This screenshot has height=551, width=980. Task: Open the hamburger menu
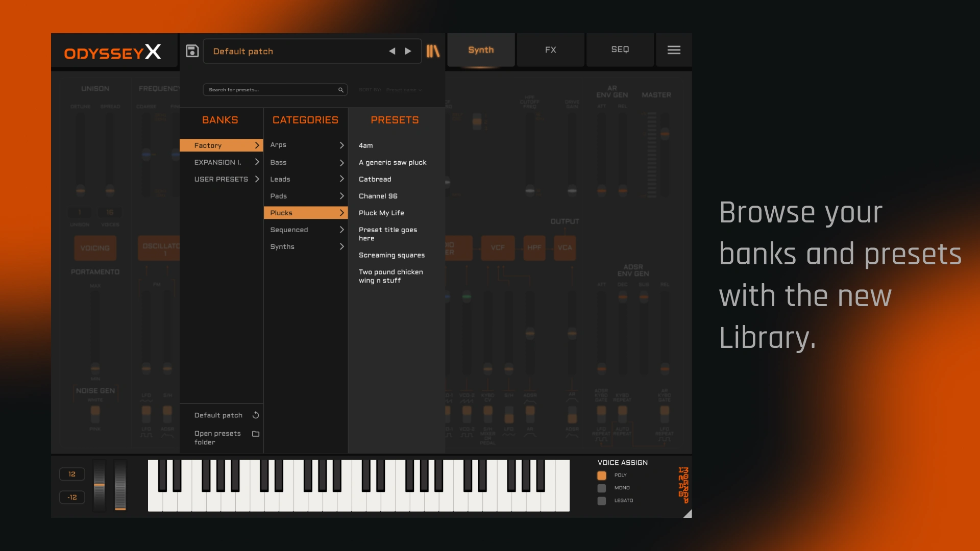[x=674, y=50]
